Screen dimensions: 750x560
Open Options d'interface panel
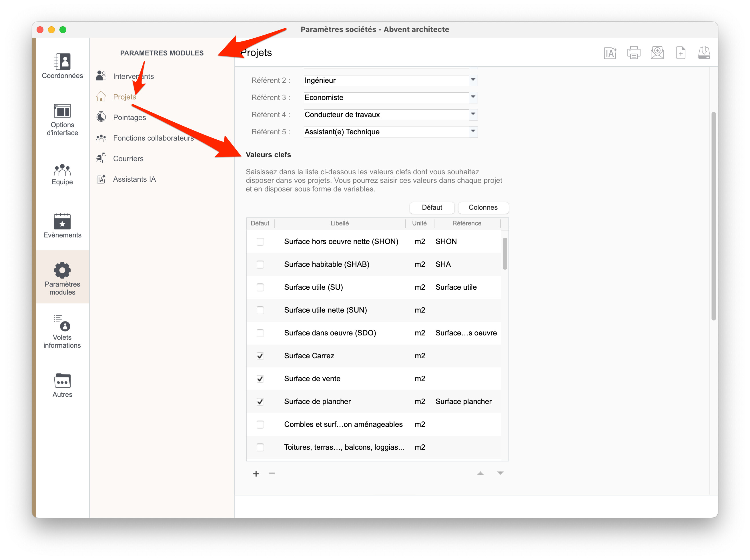click(62, 120)
